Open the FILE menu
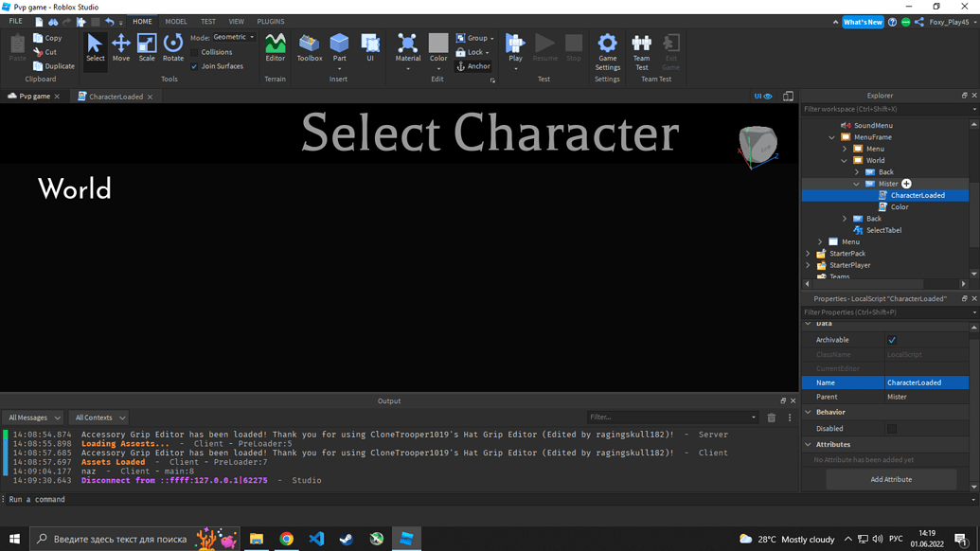 click(16, 21)
